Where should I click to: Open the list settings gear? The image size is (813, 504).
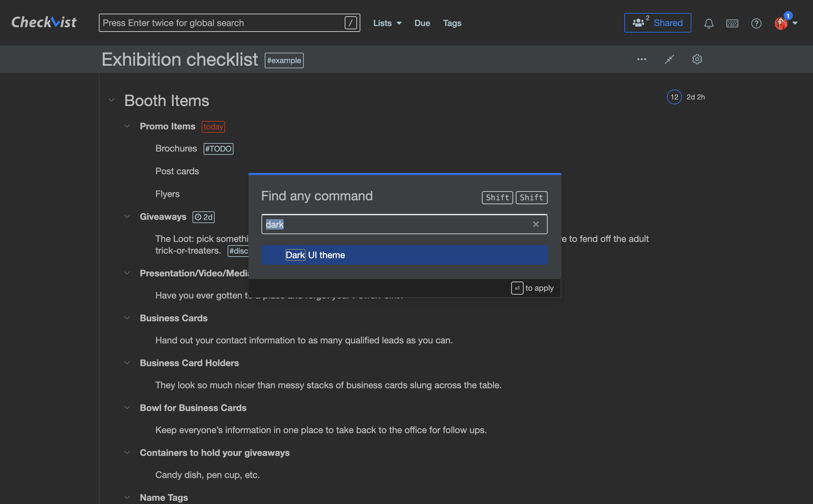pyautogui.click(x=697, y=59)
